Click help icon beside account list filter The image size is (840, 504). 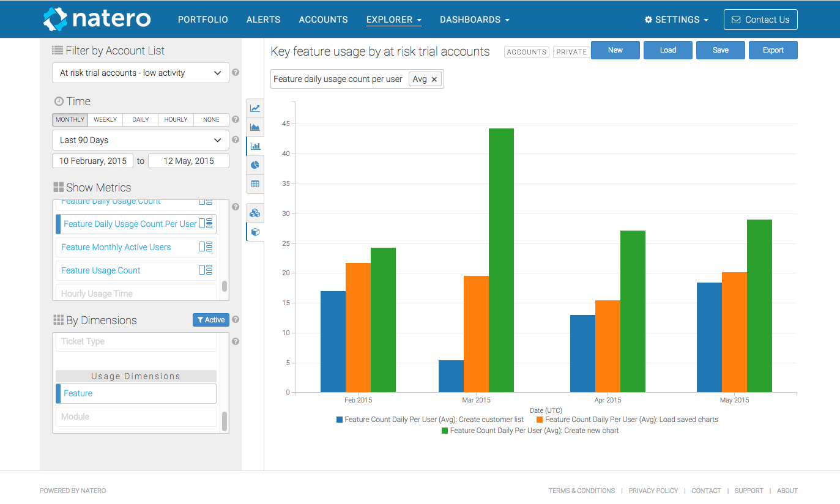[236, 72]
